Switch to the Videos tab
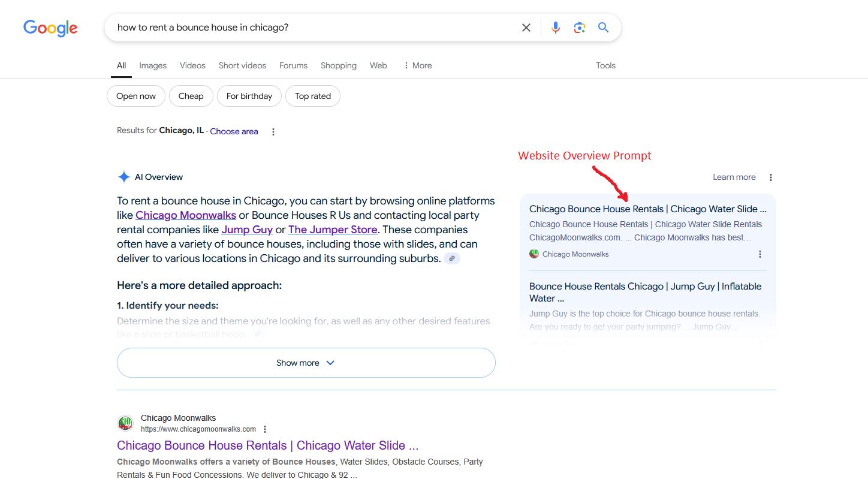 click(x=192, y=65)
